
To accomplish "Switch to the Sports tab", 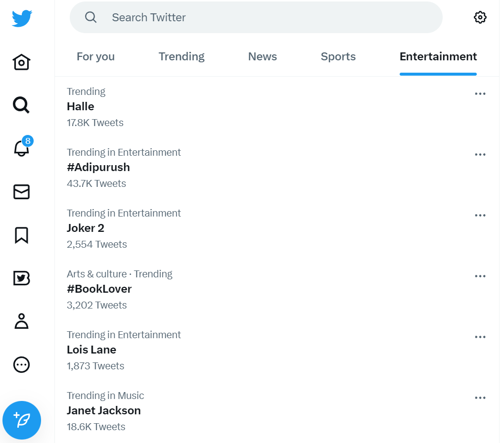I will point(338,56).
